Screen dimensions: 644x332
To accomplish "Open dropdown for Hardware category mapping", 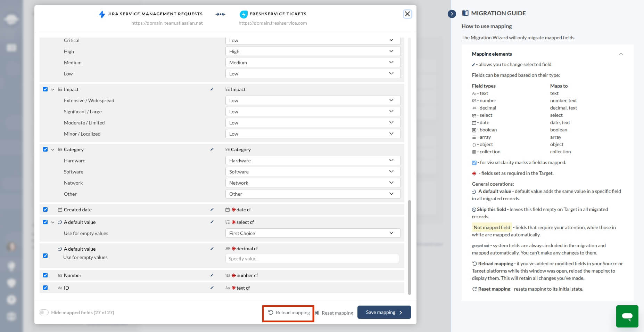I will [313, 161].
